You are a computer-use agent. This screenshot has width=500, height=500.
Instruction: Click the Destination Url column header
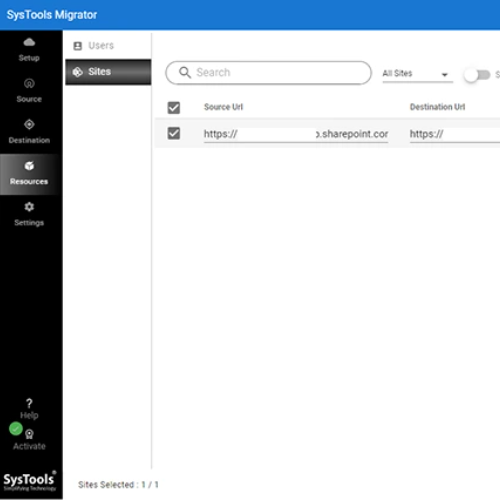pyautogui.click(x=437, y=107)
